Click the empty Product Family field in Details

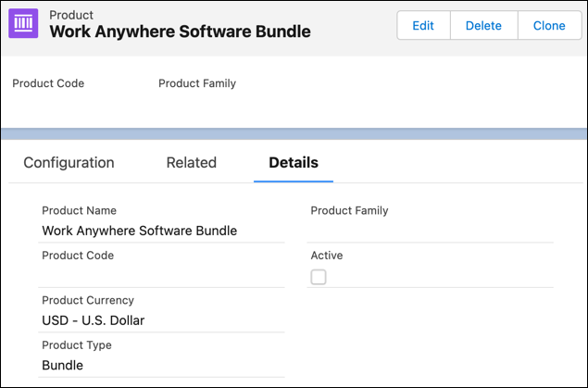click(x=431, y=232)
